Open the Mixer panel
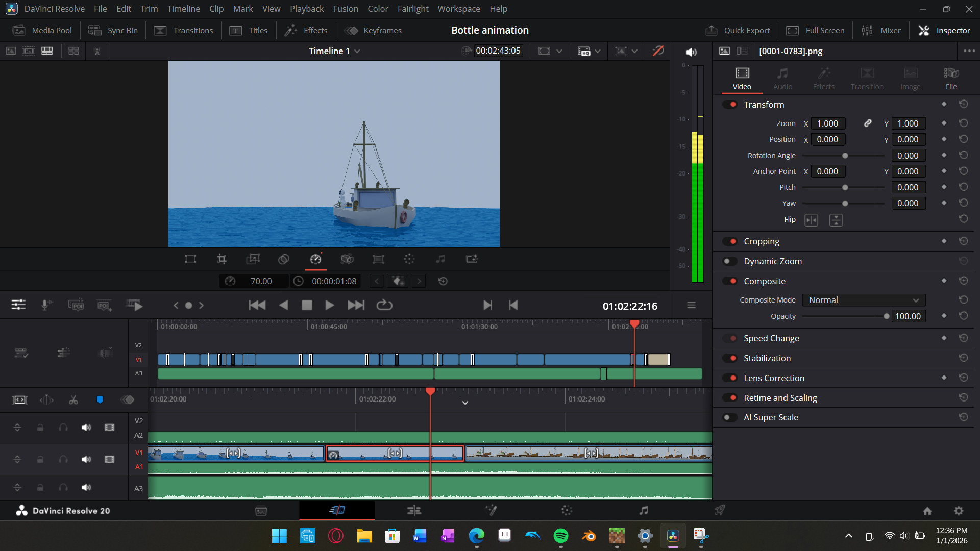980x551 pixels. (x=881, y=31)
